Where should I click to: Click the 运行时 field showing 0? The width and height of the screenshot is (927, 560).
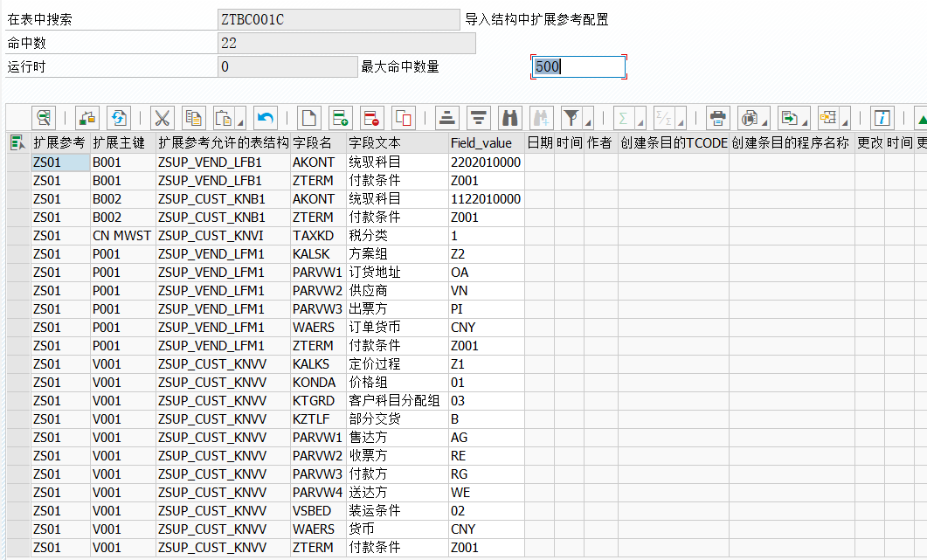tap(287, 66)
